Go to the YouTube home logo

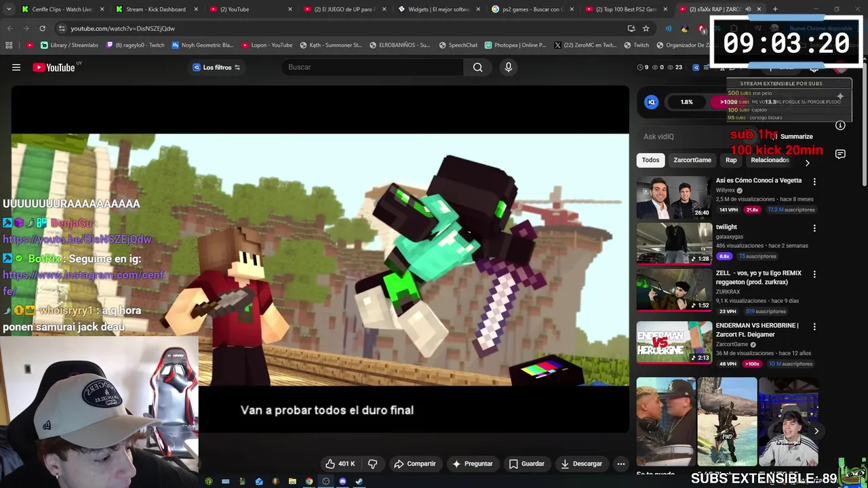[x=54, y=67]
